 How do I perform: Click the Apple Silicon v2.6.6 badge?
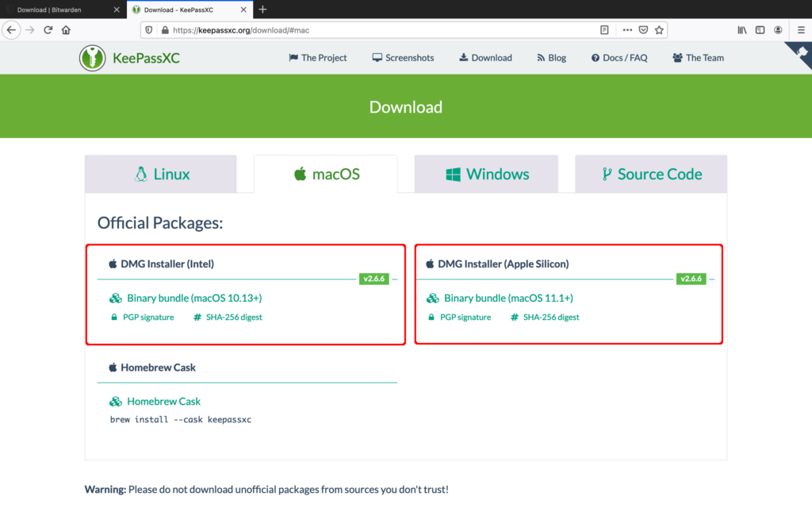pyautogui.click(x=691, y=279)
